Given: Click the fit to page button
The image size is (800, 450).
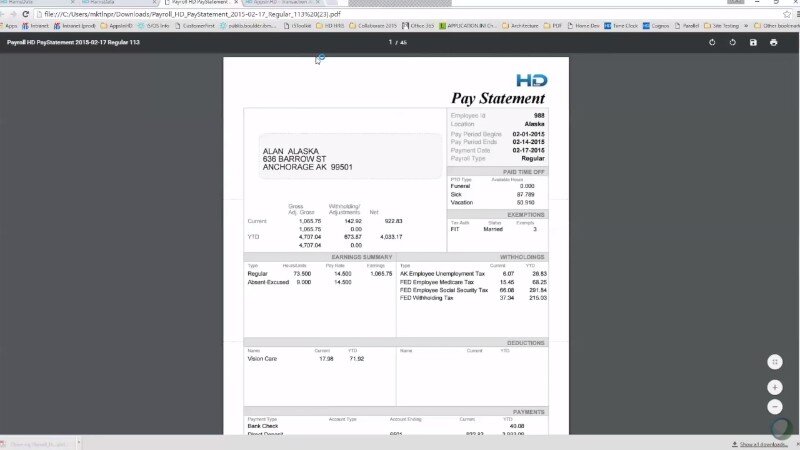Looking at the screenshot, I should [x=774, y=362].
